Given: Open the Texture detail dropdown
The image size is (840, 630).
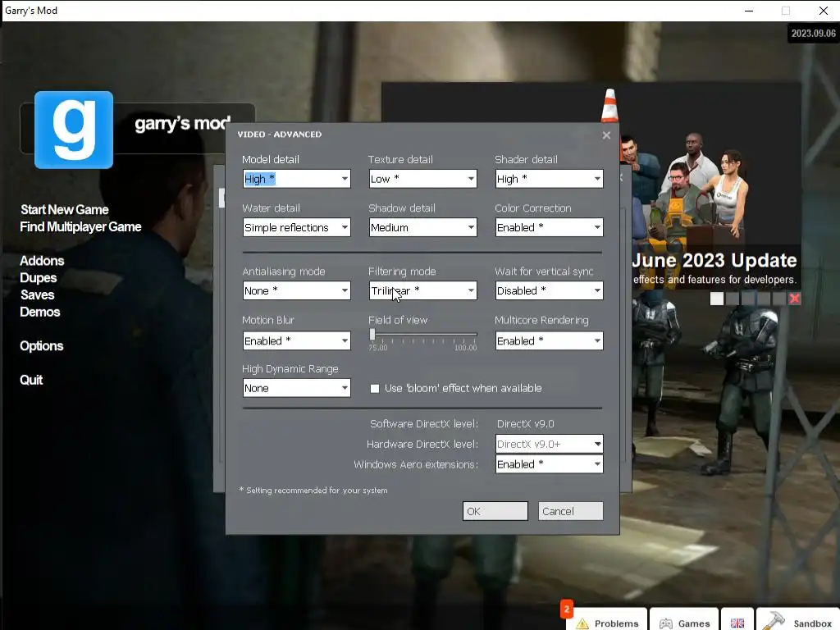Looking at the screenshot, I should click(422, 179).
